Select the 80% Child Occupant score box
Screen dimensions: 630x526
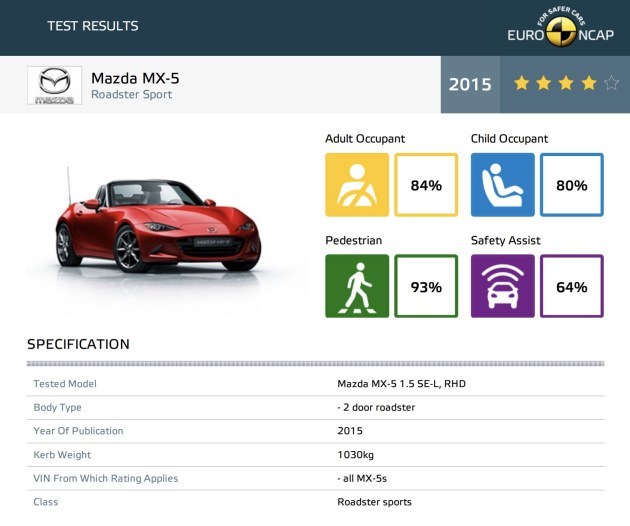[x=572, y=184]
